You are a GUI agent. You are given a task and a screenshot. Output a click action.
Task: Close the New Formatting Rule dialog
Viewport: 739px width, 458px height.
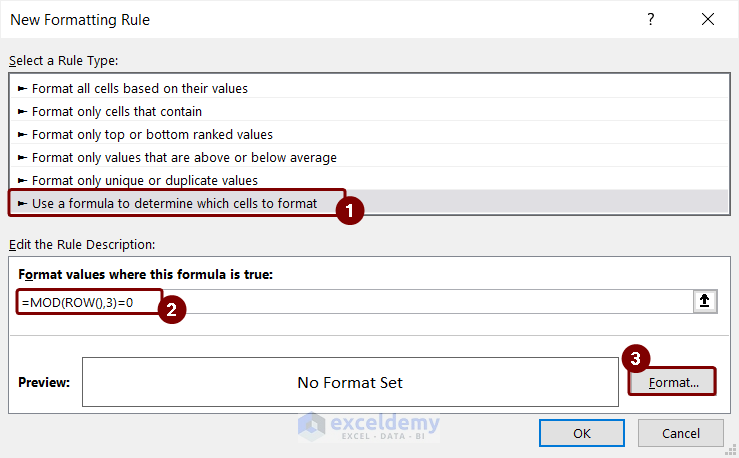click(708, 19)
